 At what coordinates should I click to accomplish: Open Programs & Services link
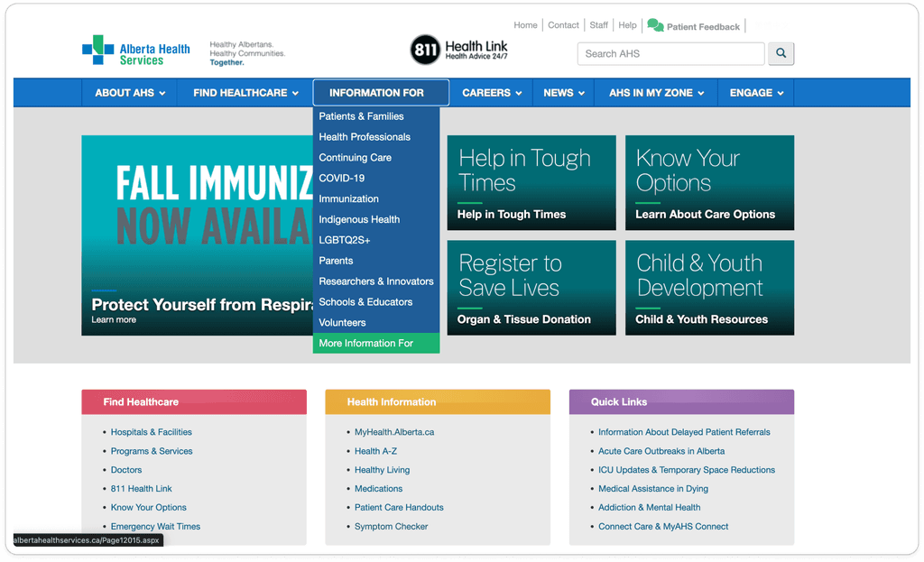tap(152, 451)
